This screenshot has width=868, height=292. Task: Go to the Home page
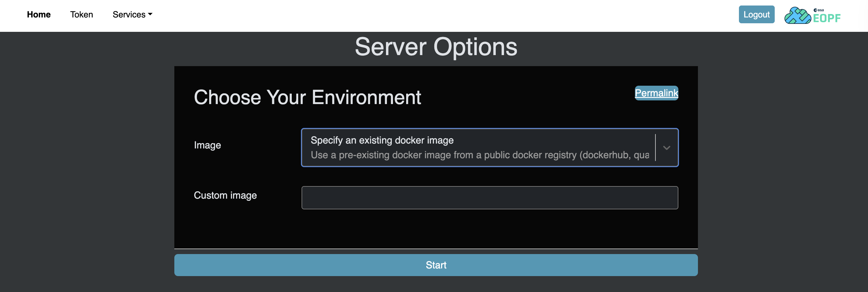point(39,14)
